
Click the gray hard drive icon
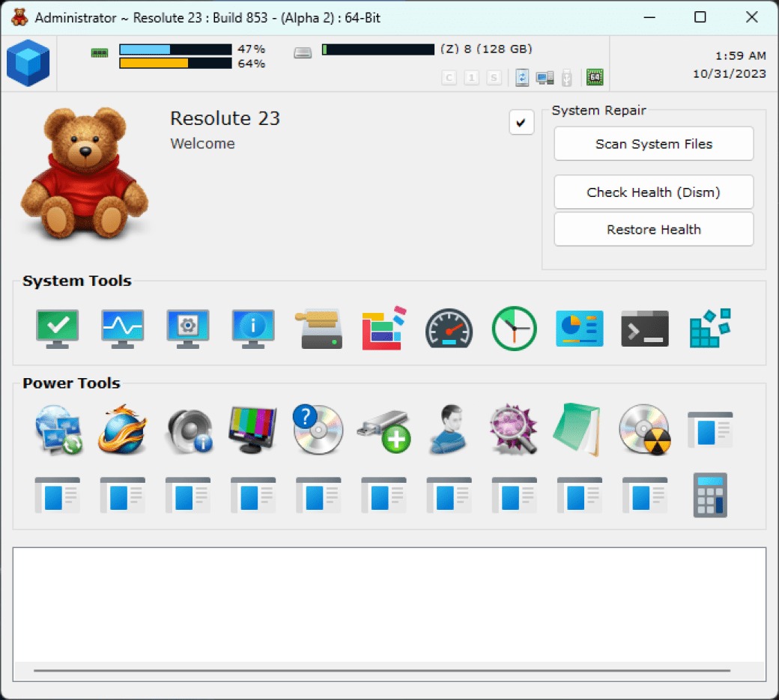point(303,52)
